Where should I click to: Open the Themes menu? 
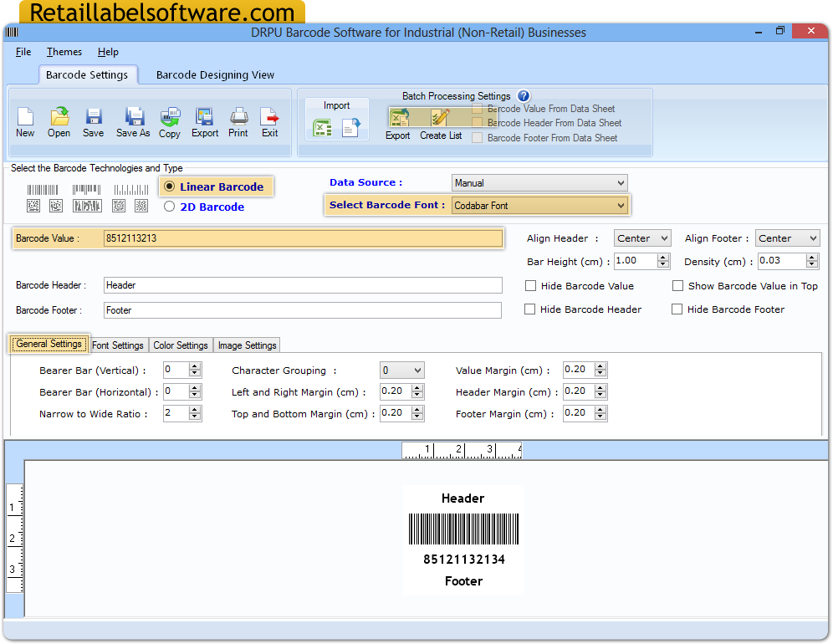64,52
